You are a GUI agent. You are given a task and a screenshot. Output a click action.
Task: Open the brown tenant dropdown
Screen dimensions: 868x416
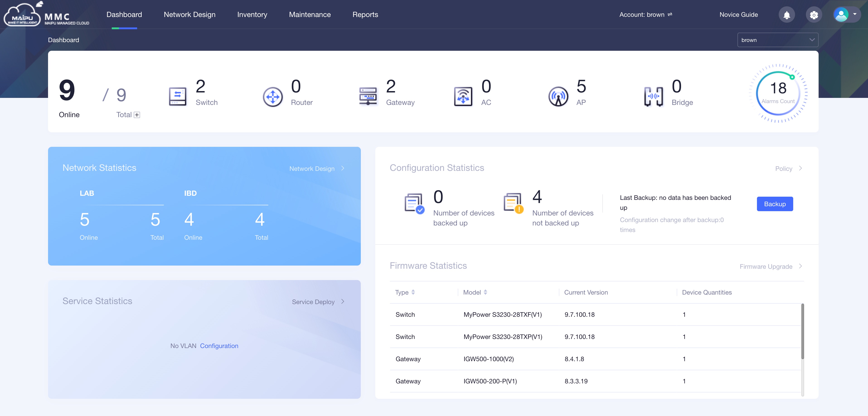(x=778, y=40)
